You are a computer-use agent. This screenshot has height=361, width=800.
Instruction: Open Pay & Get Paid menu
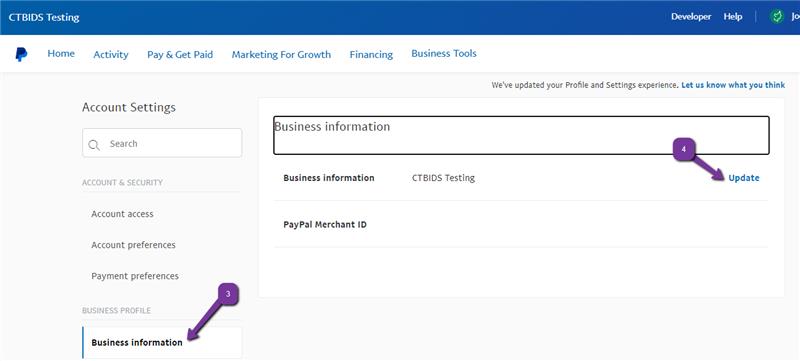(x=180, y=55)
